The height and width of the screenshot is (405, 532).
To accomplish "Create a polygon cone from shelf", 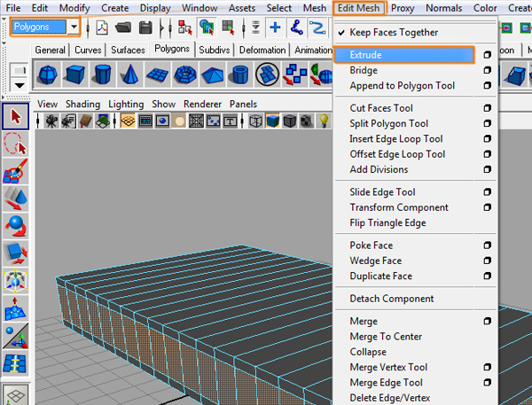I will point(129,74).
